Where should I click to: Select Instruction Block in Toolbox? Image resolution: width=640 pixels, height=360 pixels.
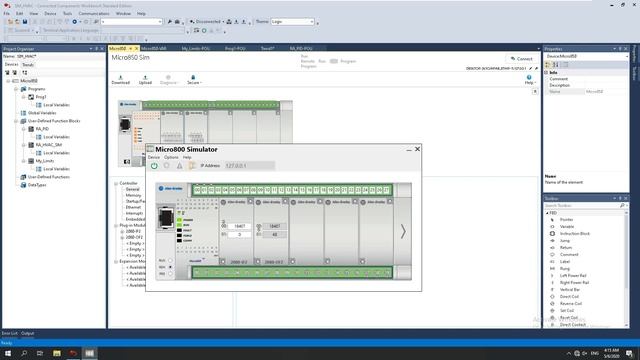[x=575, y=233]
